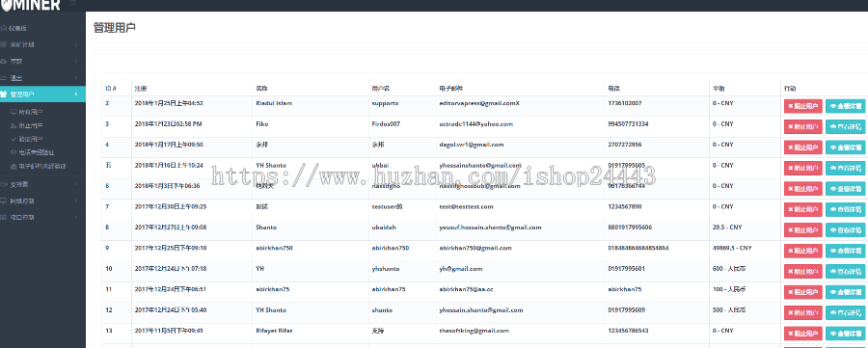
Task: View details for Riadul Islam
Action: tap(845, 106)
